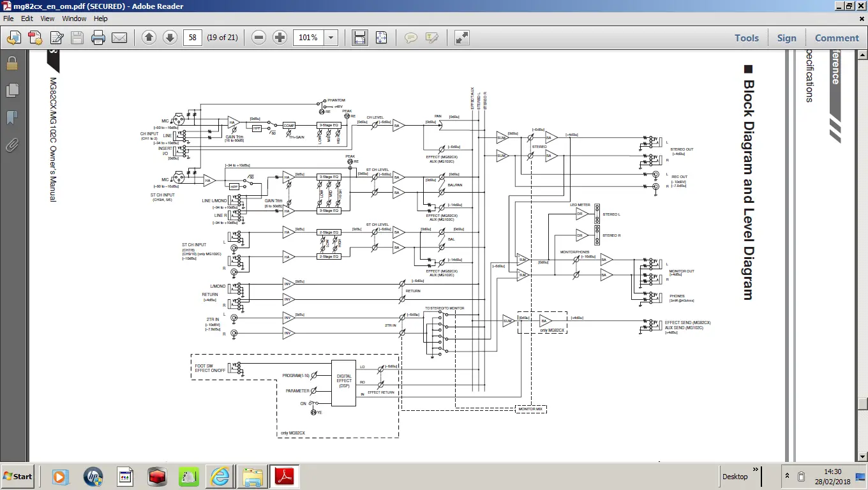Open the Page Thumbnails panel
Viewport: 868px width, 490px height.
11,90
